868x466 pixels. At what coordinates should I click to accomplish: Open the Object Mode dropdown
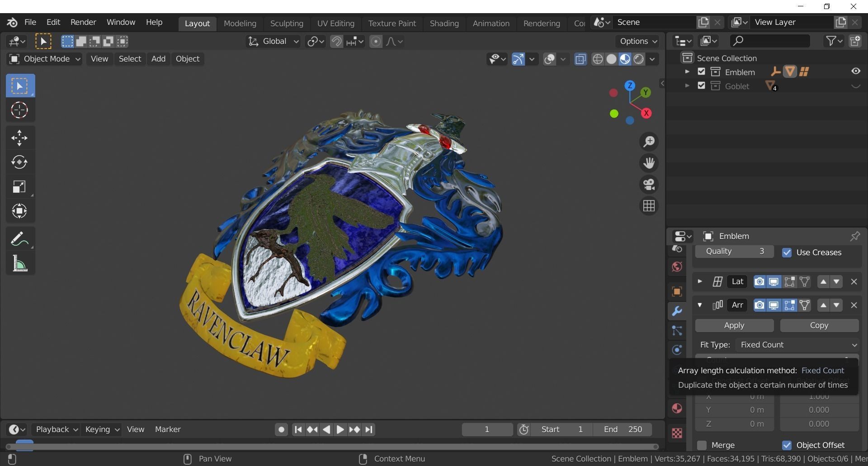[x=44, y=59]
